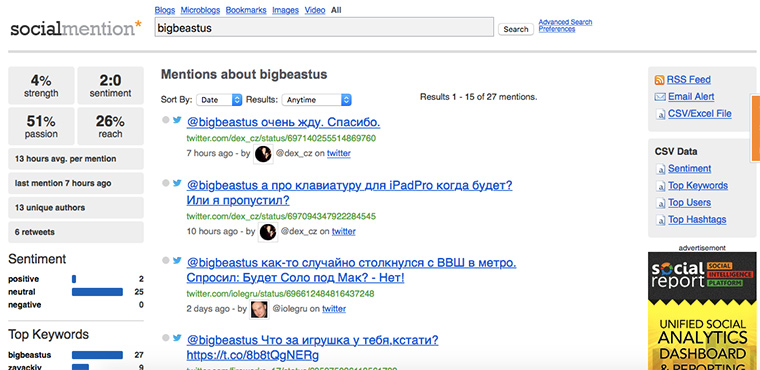Click the socialmention logo
Screen dimensions: 760x370
76,29
